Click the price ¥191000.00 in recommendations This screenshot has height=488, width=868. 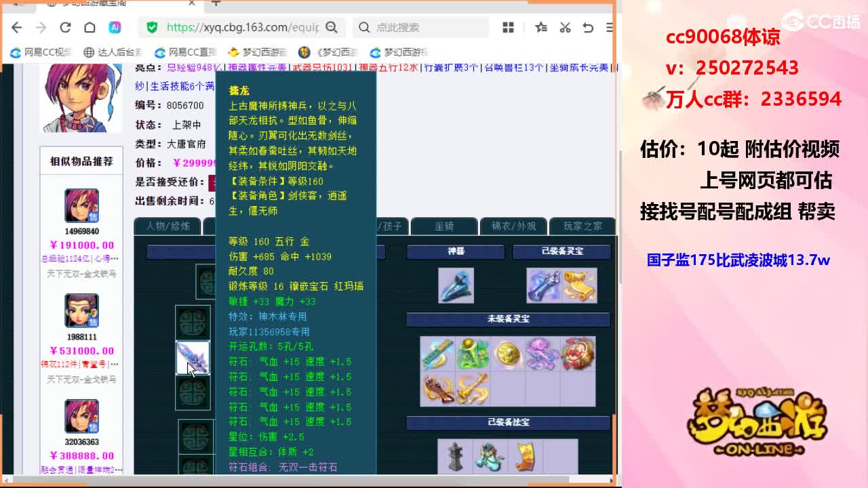point(82,245)
